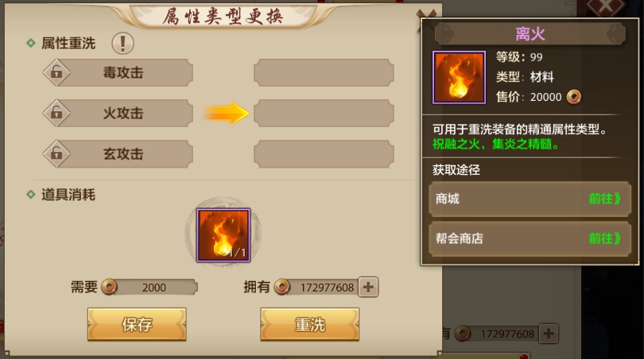Click the gold coin beside 售价 20000
The height and width of the screenshot is (359, 644).
tap(574, 97)
